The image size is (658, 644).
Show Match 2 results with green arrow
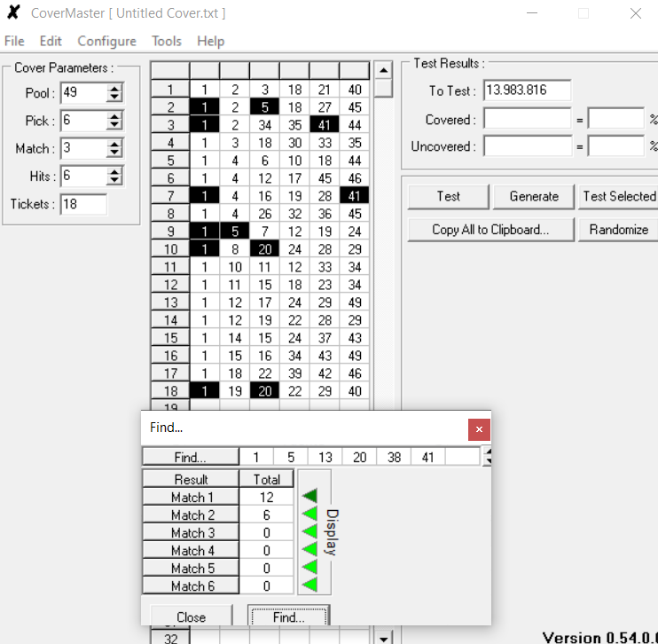coord(309,514)
